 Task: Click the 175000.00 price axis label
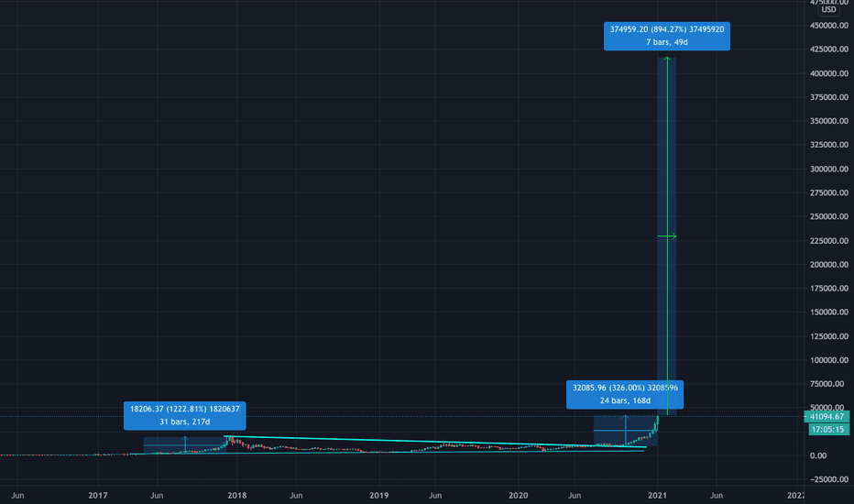click(x=829, y=289)
